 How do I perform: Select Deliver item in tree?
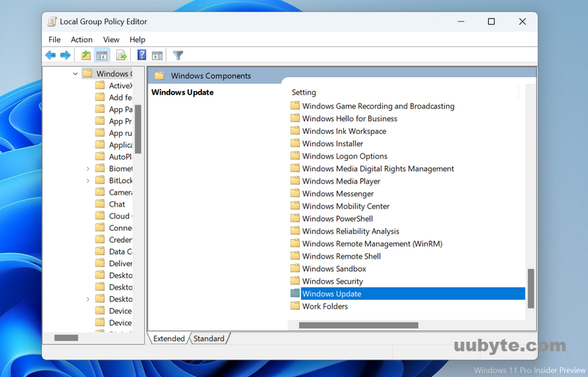point(121,263)
